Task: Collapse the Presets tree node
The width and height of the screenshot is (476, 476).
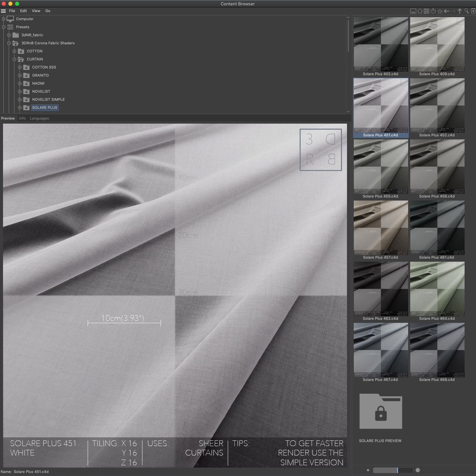Action: click(x=4, y=27)
